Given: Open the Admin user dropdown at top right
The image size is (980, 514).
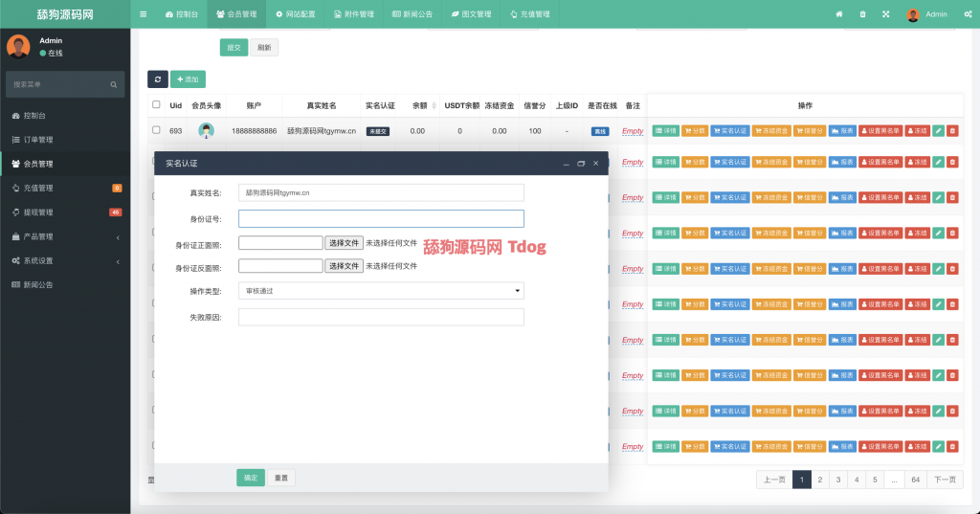Looking at the screenshot, I should coord(927,14).
